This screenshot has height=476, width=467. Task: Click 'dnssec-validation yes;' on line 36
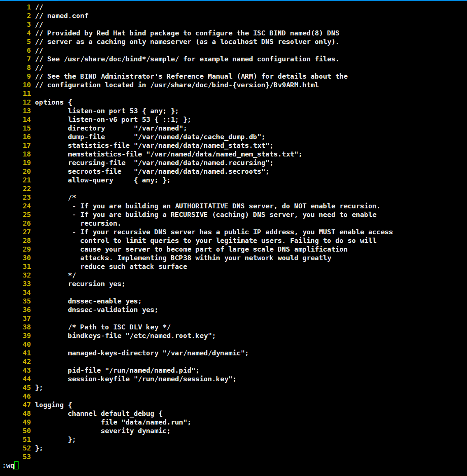pos(113,310)
